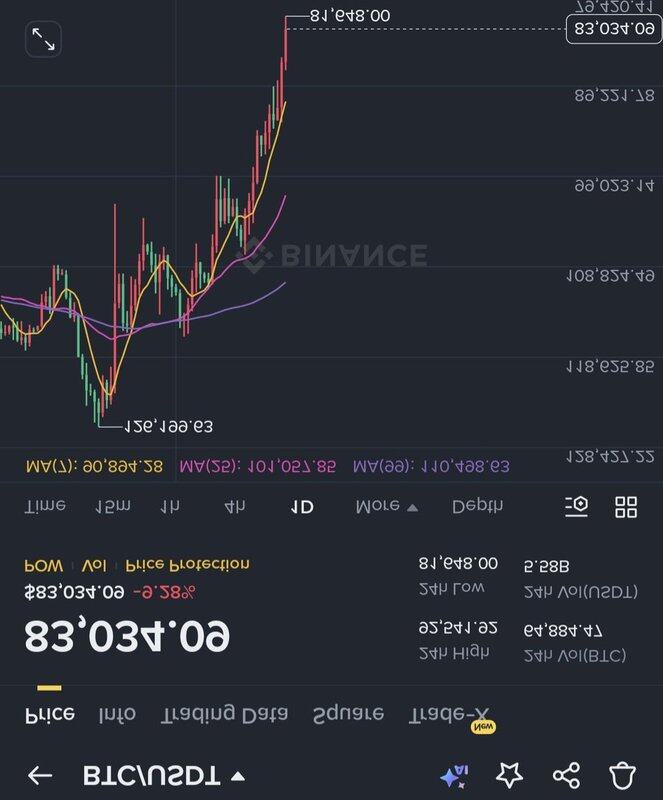Share the BTC/USDT pair

[x=566, y=775]
